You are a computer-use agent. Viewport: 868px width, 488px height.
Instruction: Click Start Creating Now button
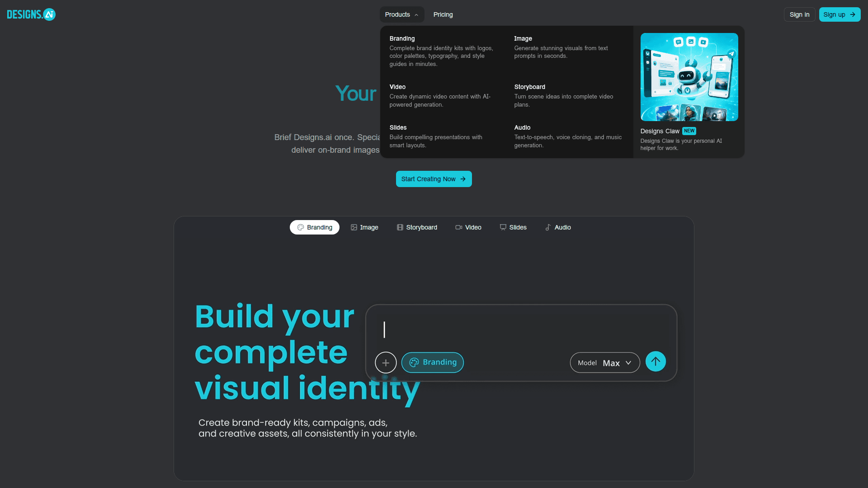point(434,179)
